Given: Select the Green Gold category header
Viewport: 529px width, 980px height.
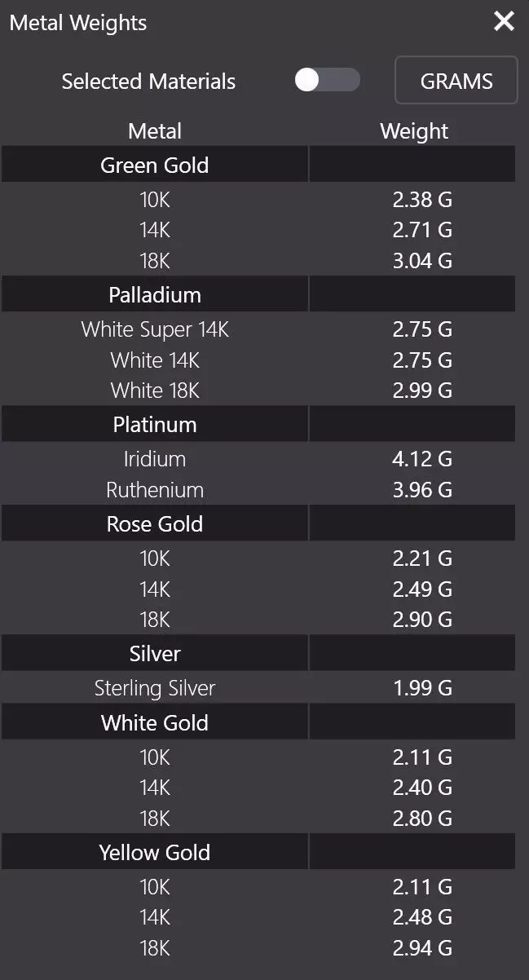Looking at the screenshot, I should [x=155, y=165].
